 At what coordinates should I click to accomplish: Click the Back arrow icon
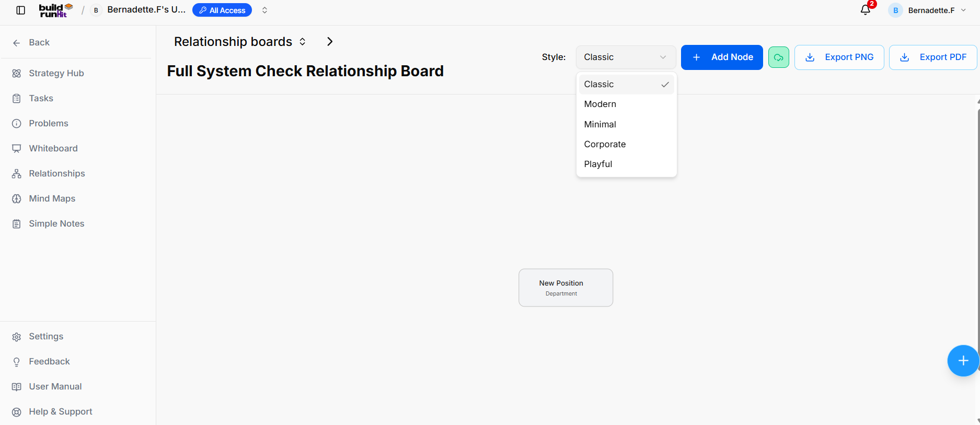17,43
